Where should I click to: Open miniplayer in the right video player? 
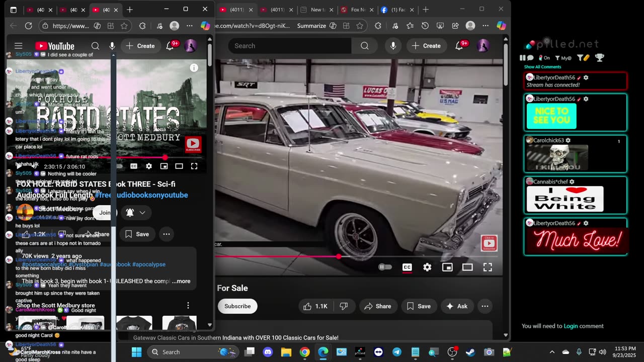click(x=447, y=267)
